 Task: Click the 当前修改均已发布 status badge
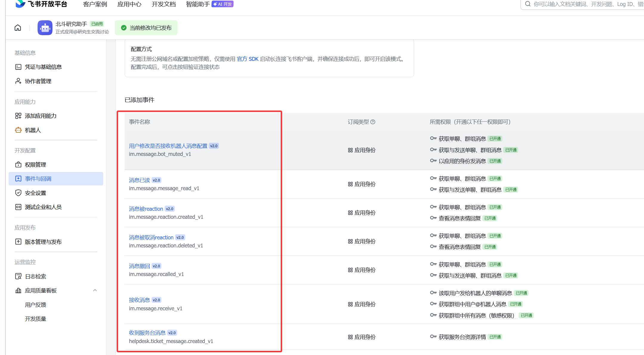(x=146, y=28)
